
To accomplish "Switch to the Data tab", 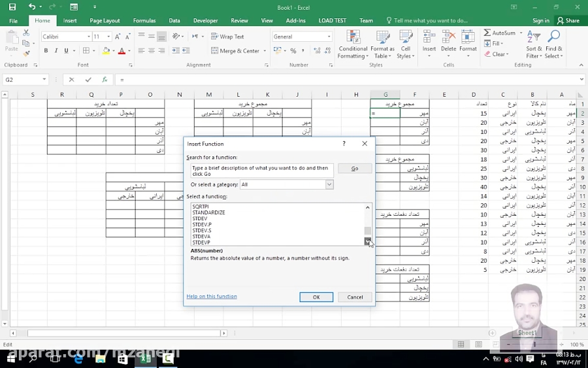I will coord(174,21).
